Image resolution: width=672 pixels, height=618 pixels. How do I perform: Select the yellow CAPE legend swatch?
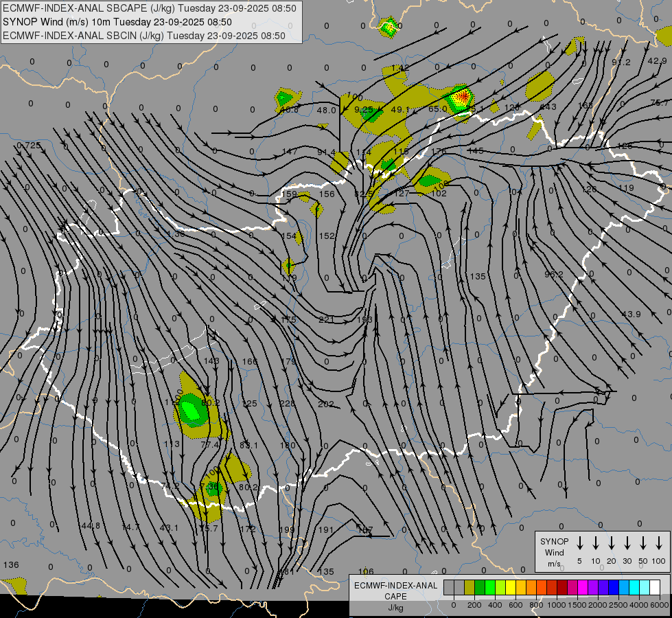pos(511,588)
